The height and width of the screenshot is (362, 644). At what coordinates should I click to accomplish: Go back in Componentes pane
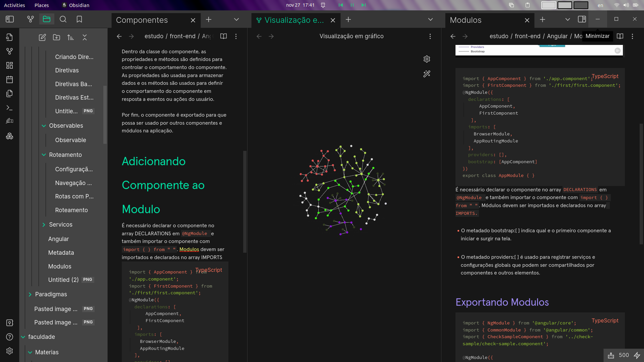pyautogui.click(x=119, y=36)
